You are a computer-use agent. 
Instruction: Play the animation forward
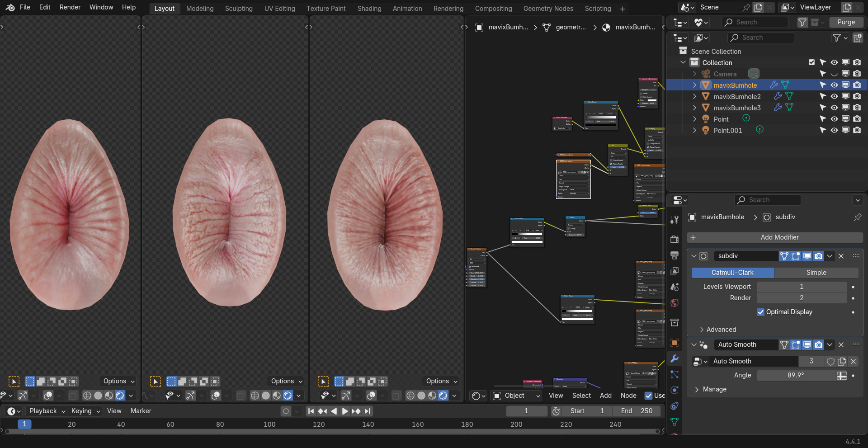pos(345,411)
